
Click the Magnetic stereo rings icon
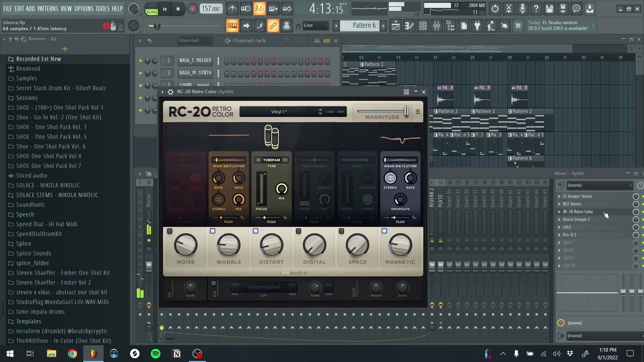coord(390,178)
